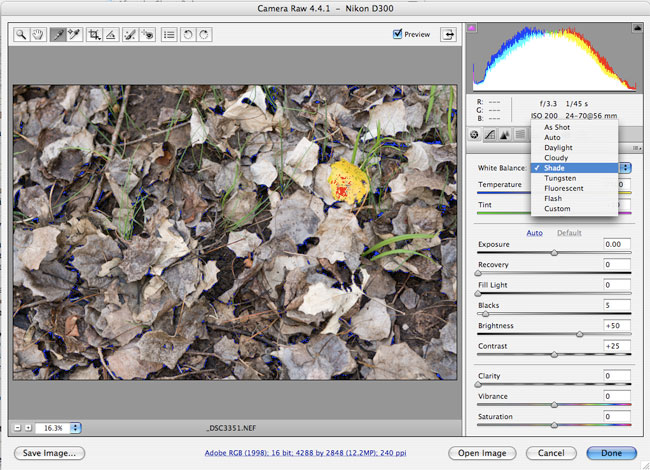The height and width of the screenshot is (470, 650).
Task: Choose Cloudy white balance
Action: pos(574,157)
